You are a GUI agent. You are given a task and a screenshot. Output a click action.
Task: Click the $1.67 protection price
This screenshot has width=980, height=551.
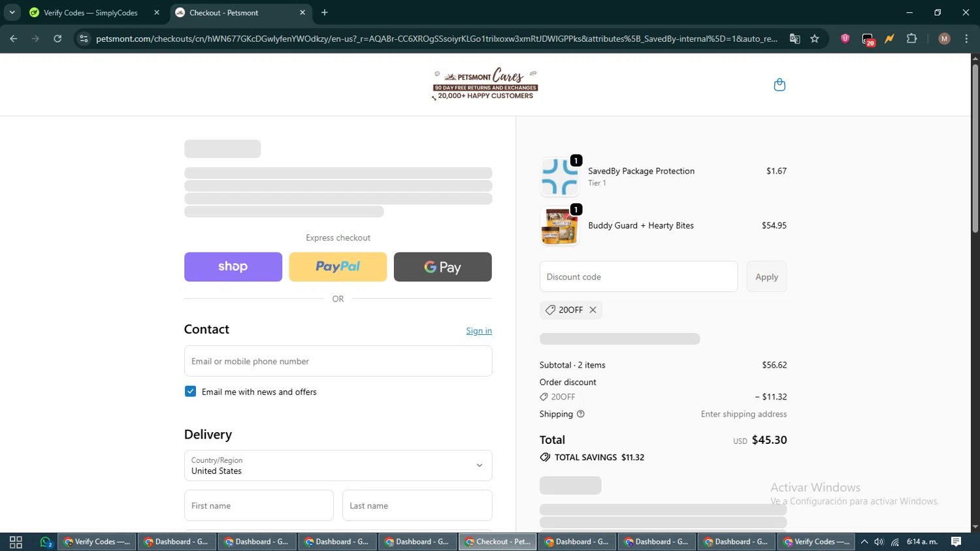[x=776, y=171]
